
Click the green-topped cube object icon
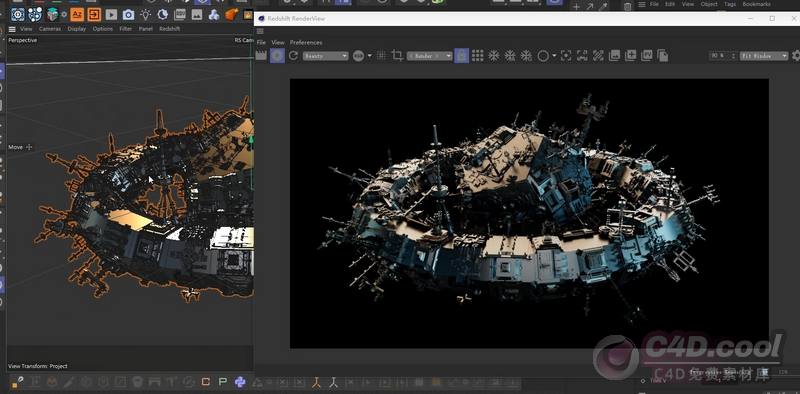coord(53,14)
